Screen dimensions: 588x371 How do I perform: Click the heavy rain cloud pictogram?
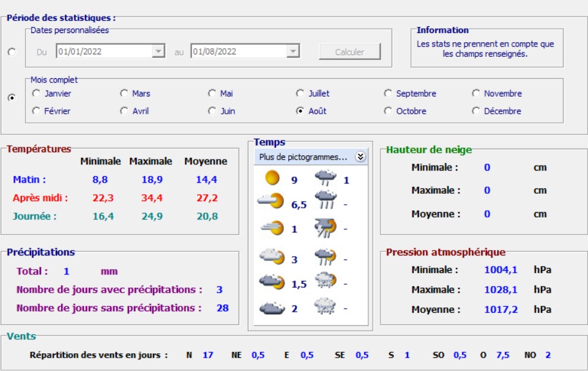point(325,200)
